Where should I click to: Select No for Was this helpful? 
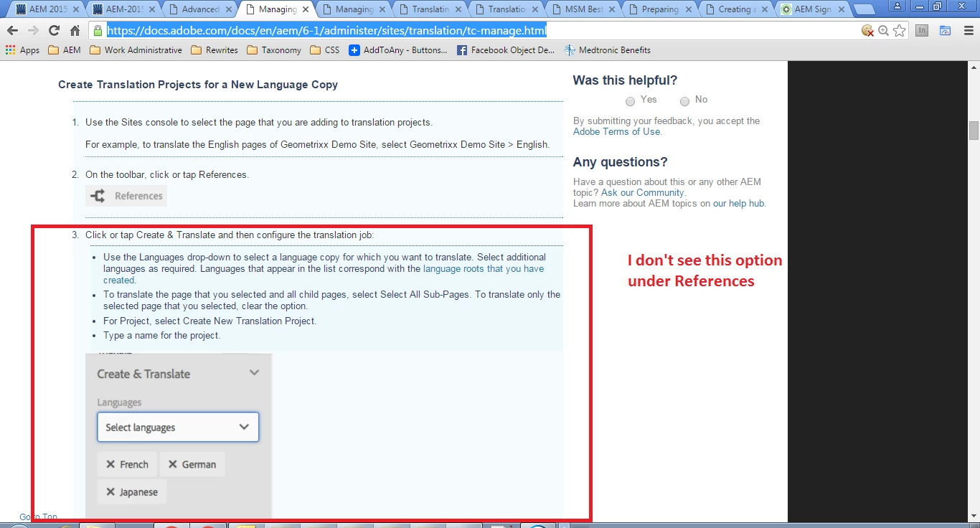[684, 101]
